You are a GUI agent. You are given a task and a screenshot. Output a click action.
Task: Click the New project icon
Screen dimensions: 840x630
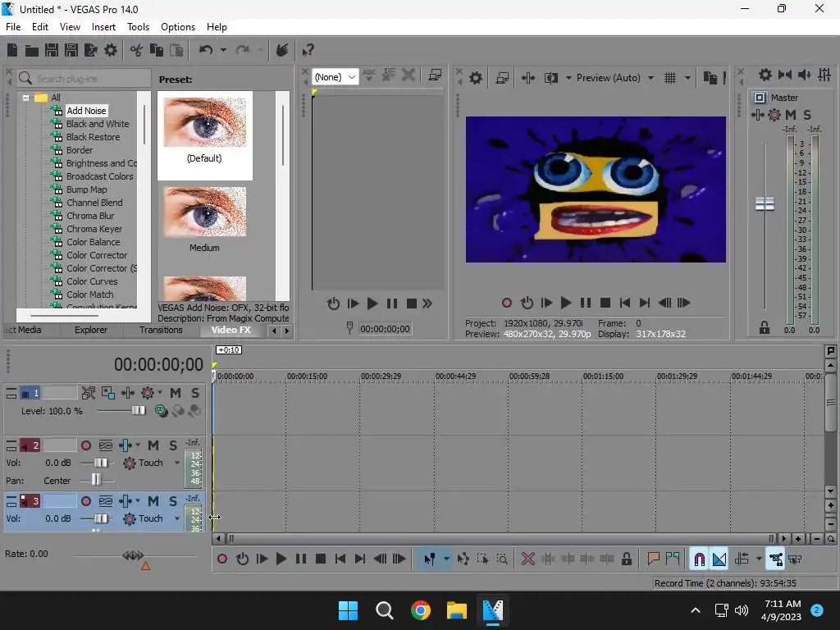click(x=12, y=50)
